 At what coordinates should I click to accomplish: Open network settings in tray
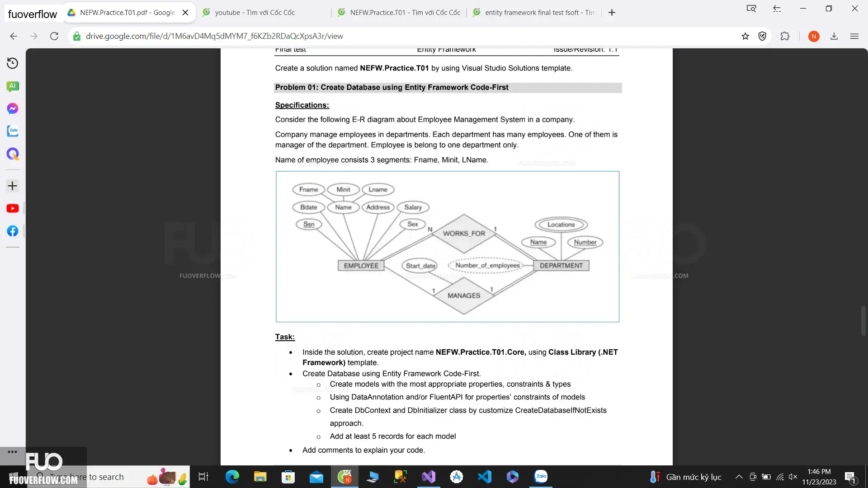point(780,477)
